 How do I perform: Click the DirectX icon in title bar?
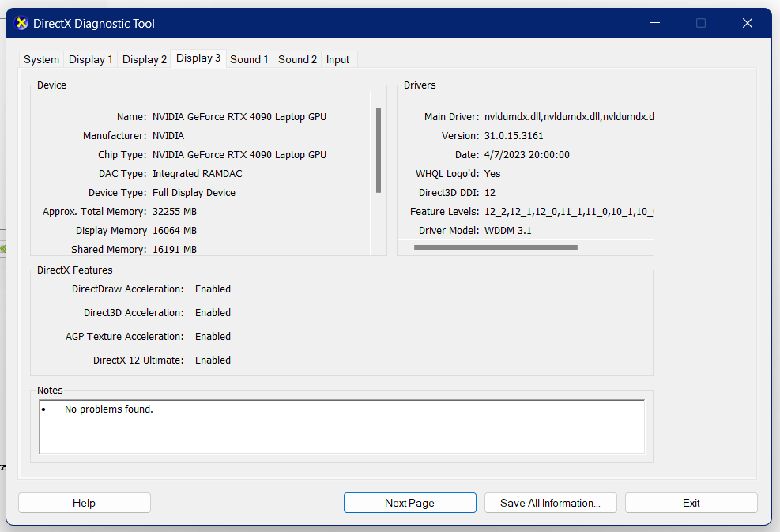(21, 24)
